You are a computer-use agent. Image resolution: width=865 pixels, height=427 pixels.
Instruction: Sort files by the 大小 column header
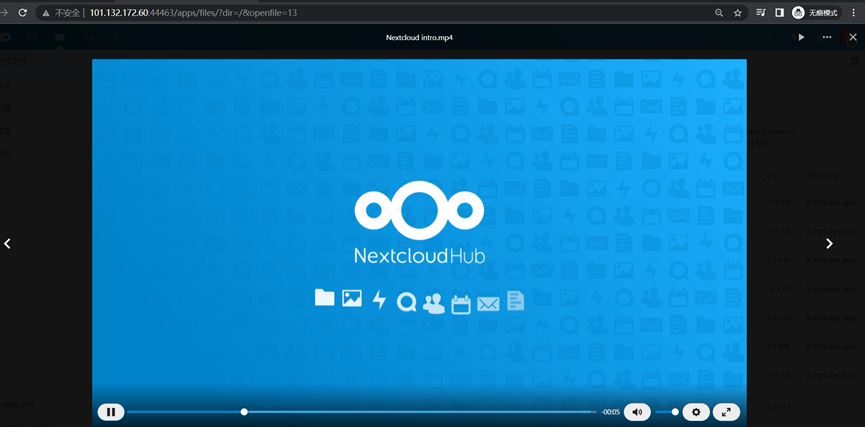tap(771, 176)
